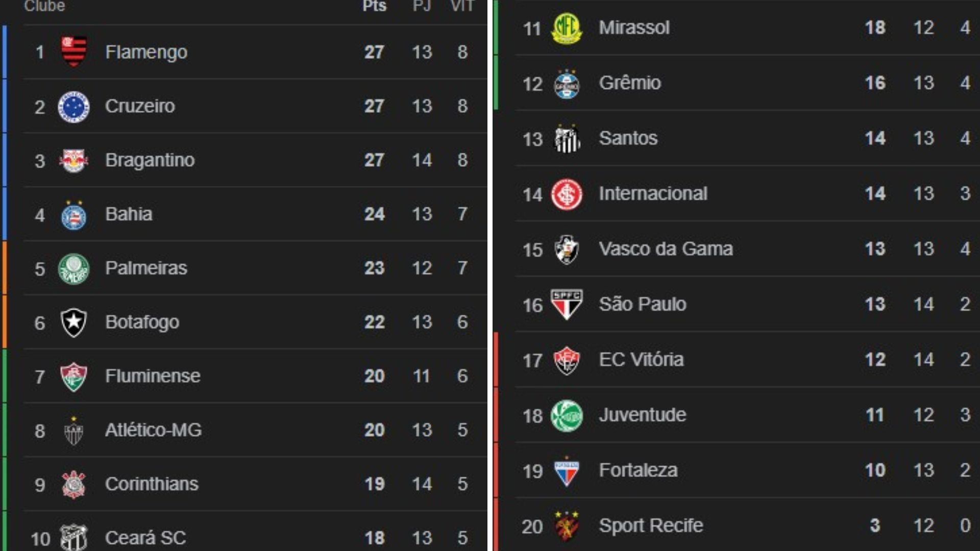The height and width of the screenshot is (551, 980).
Task: Click Santos points value 14
Action: pos(875,138)
